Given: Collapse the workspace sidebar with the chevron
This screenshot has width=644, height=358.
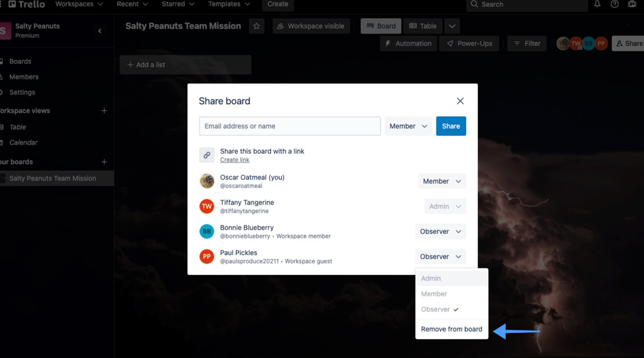Looking at the screenshot, I should 100,31.
